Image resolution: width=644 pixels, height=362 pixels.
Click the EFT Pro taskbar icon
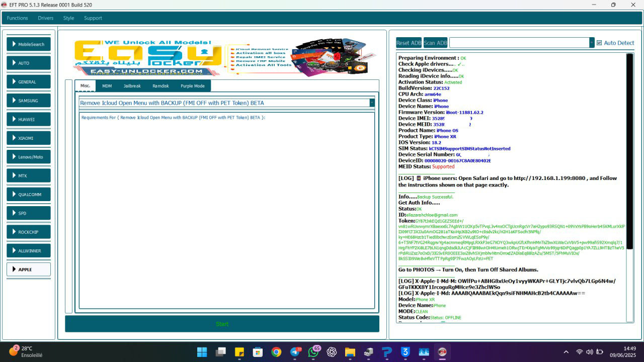443,352
